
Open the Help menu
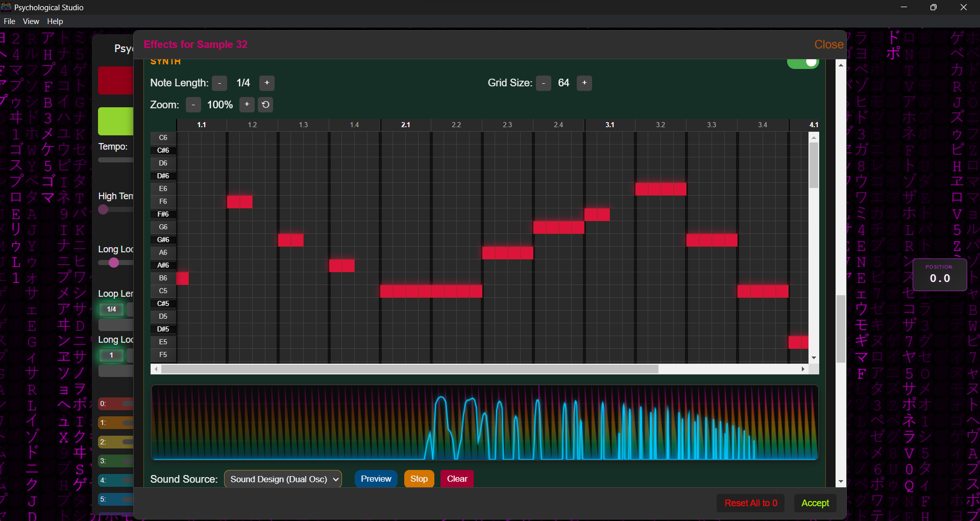pyautogui.click(x=55, y=21)
